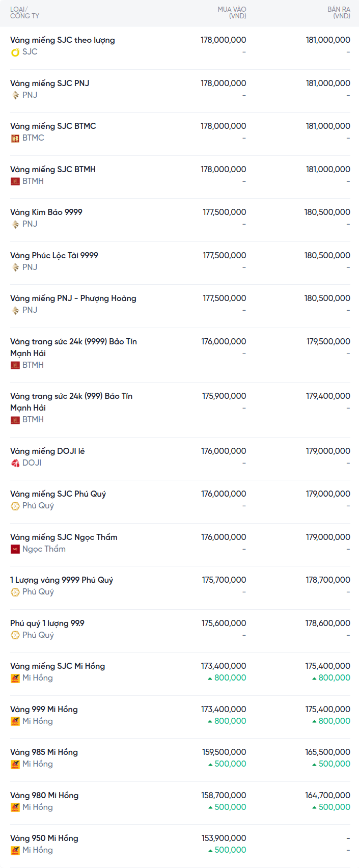Open Vàng Phúc Lộc Tài 9999 entry
Image resolution: width=359 pixels, height=868 pixels.
54,255
